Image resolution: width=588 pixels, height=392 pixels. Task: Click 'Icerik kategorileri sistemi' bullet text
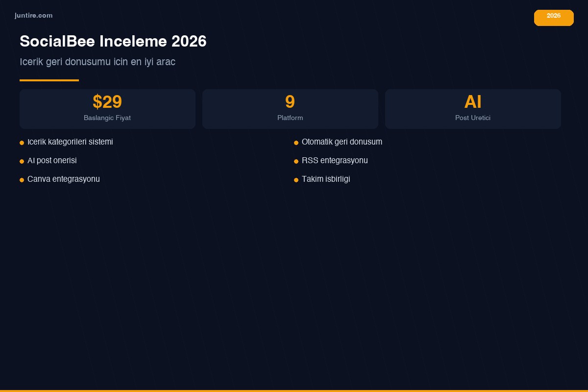tap(70, 142)
